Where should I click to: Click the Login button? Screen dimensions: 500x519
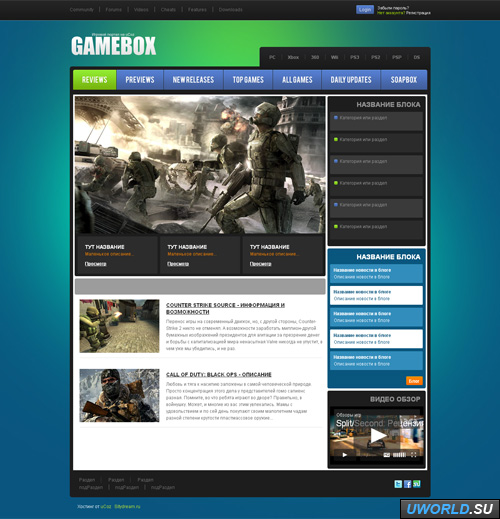click(x=365, y=10)
